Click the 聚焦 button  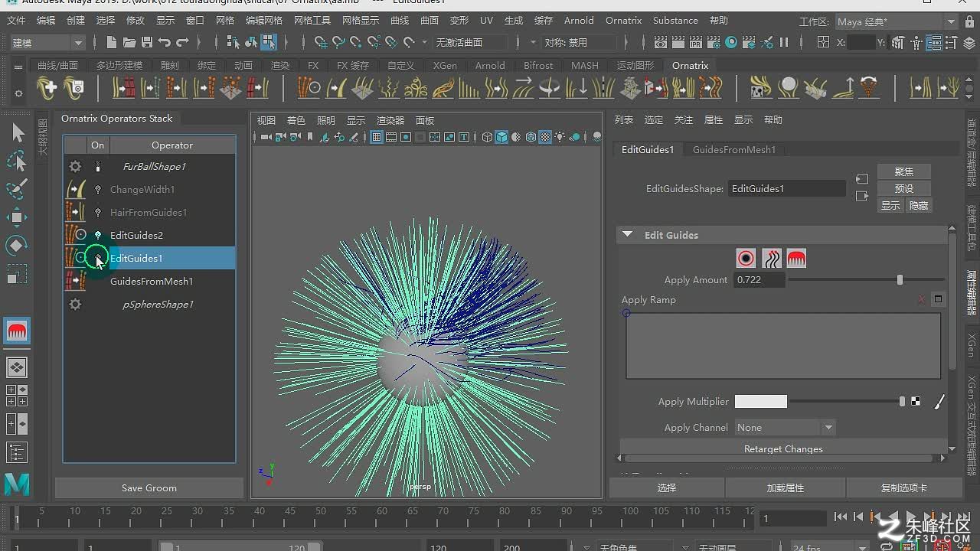[904, 171]
